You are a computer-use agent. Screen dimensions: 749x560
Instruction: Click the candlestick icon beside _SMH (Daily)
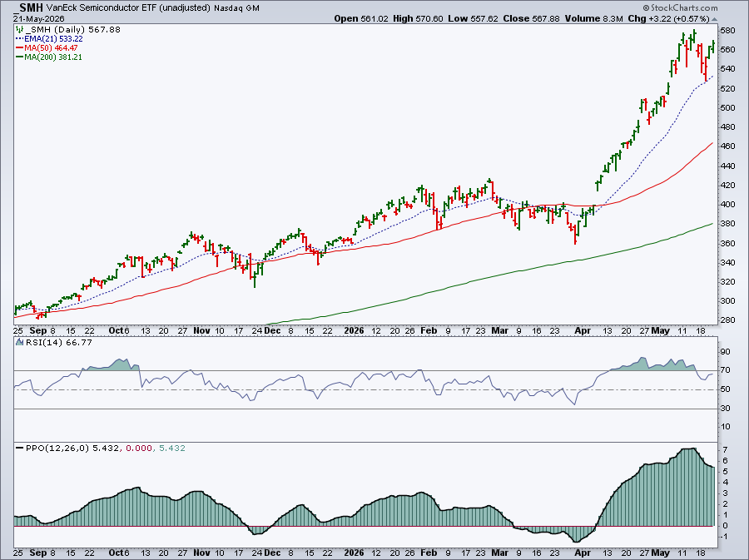click(19, 30)
